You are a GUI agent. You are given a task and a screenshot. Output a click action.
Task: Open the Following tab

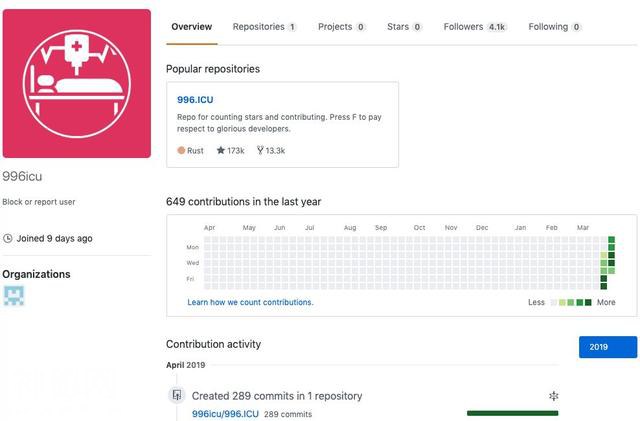pos(554,27)
